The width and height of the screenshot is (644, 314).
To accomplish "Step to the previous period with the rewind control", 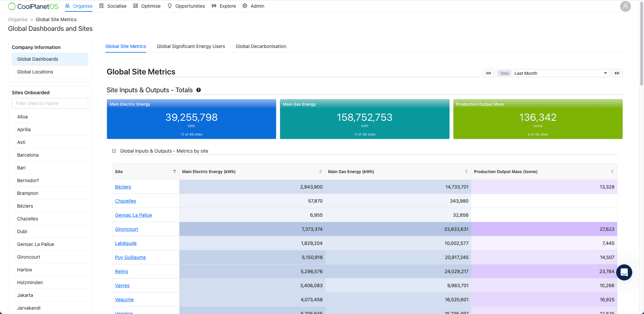I will pyautogui.click(x=488, y=73).
